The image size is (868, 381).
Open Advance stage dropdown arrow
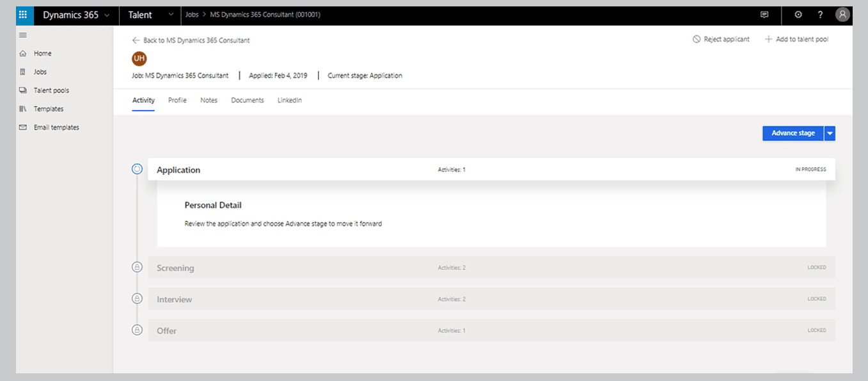830,133
